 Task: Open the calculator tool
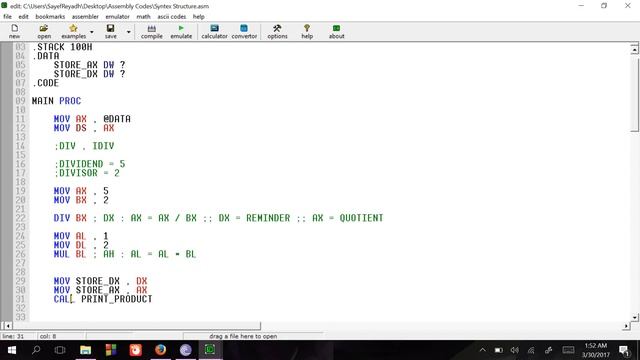coord(214,31)
